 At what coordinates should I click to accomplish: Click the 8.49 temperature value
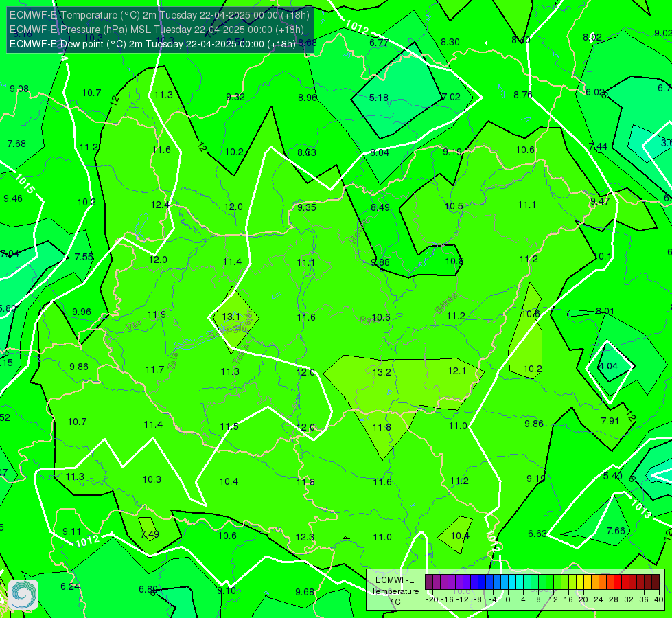click(x=380, y=207)
